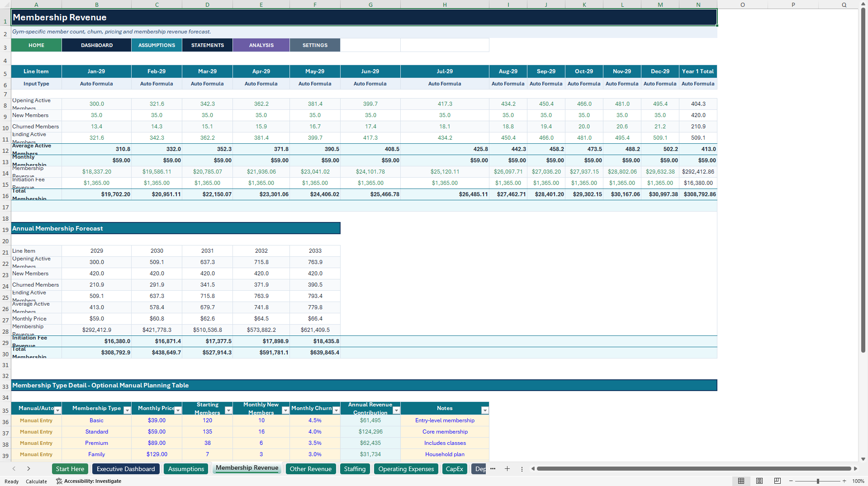Switch to Executive Dashboard sheet tab

pyautogui.click(x=126, y=469)
